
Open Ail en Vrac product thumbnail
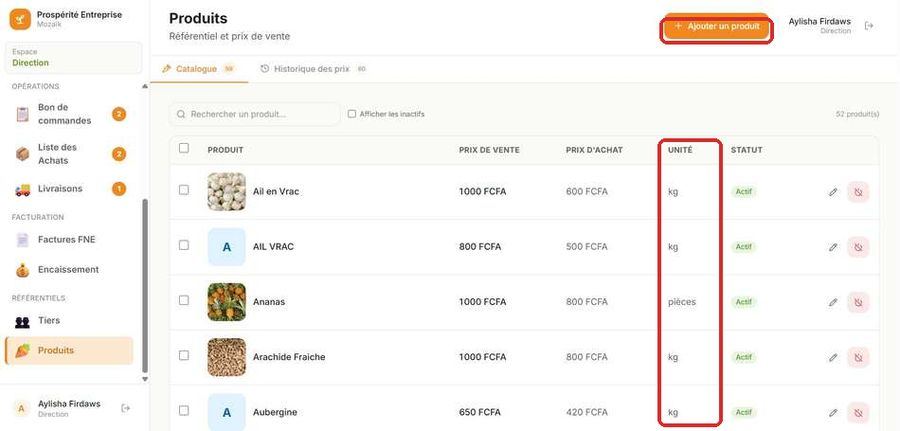point(227,192)
